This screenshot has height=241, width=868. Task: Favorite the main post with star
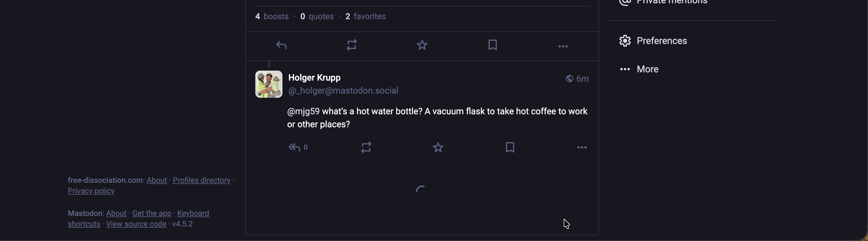click(x=422, y=45)
